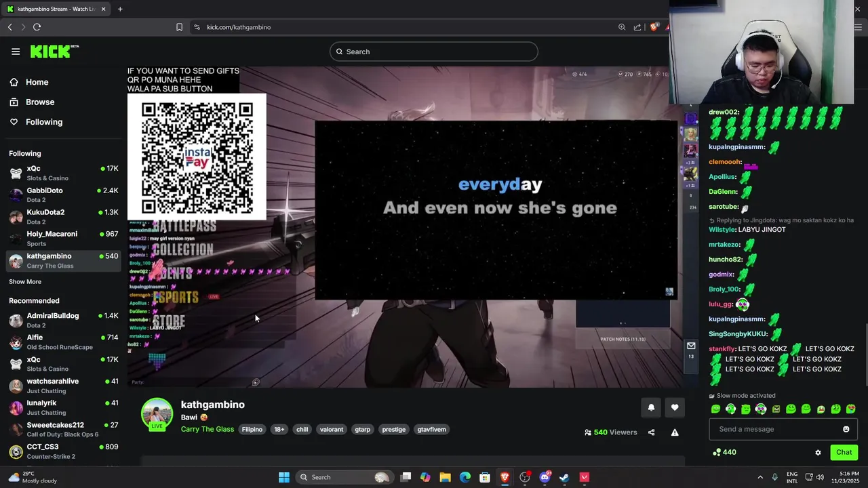868x488 pixels.
Task: Click username Wilstyle in chat
Action: pyautogui.click(x=722, y=230)
